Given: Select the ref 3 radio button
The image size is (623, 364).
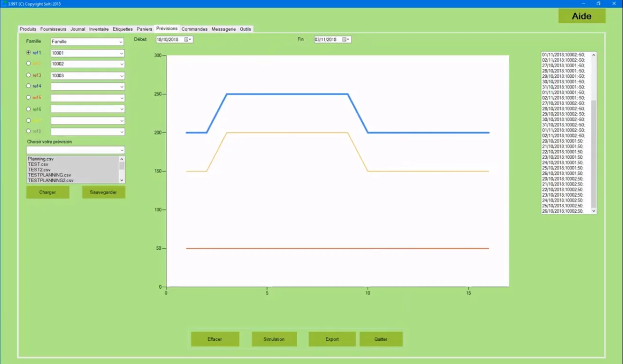Looking at the screenshot, I should [28, 75].
